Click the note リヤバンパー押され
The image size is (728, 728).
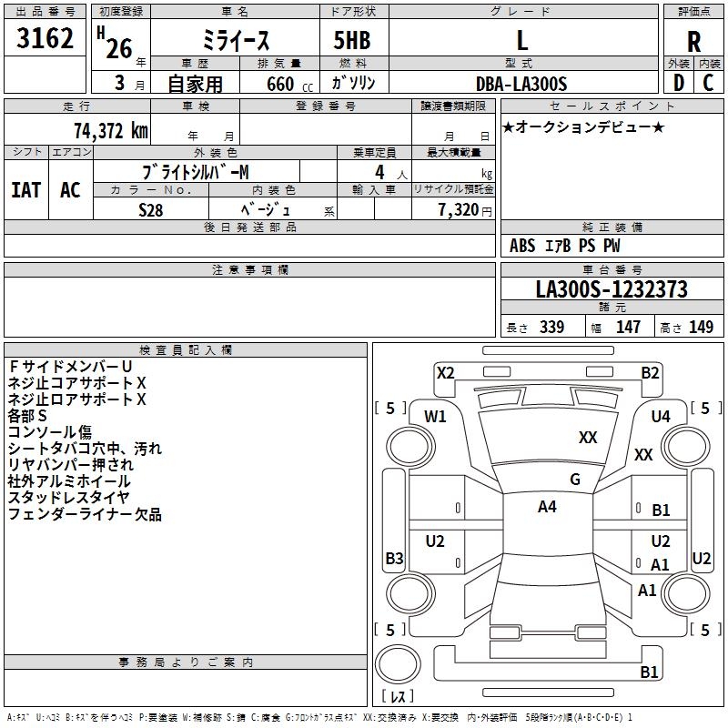tap(70, 465)
